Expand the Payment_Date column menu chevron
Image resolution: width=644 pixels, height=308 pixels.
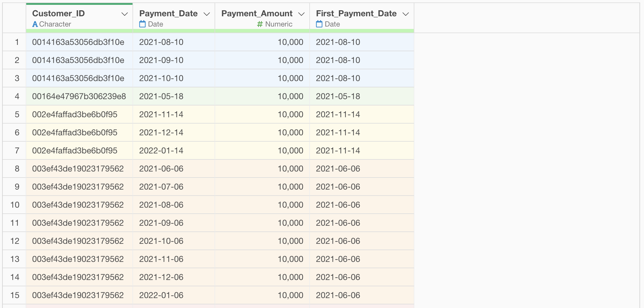207,14
